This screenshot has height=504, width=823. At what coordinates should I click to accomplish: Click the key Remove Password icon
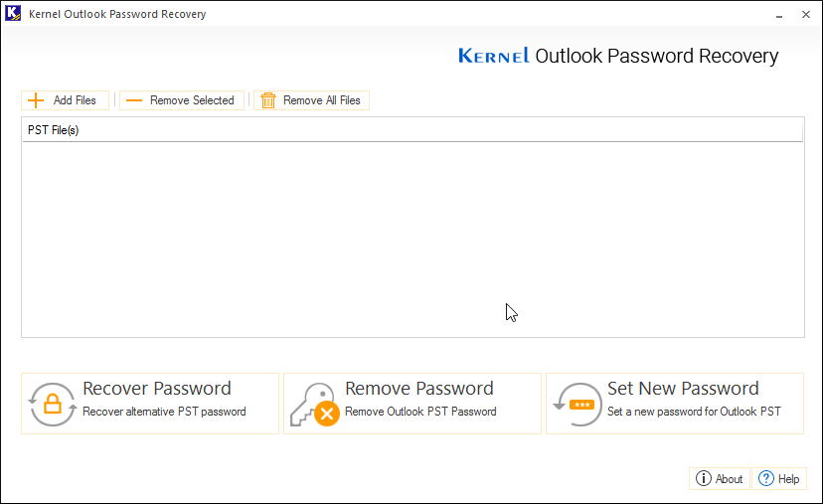[x=314, y=405]
